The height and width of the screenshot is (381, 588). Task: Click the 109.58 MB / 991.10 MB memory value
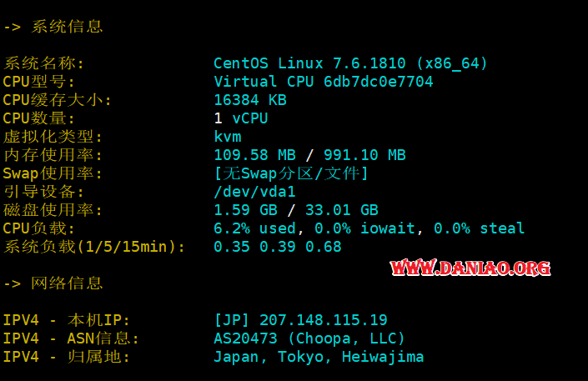309,155
